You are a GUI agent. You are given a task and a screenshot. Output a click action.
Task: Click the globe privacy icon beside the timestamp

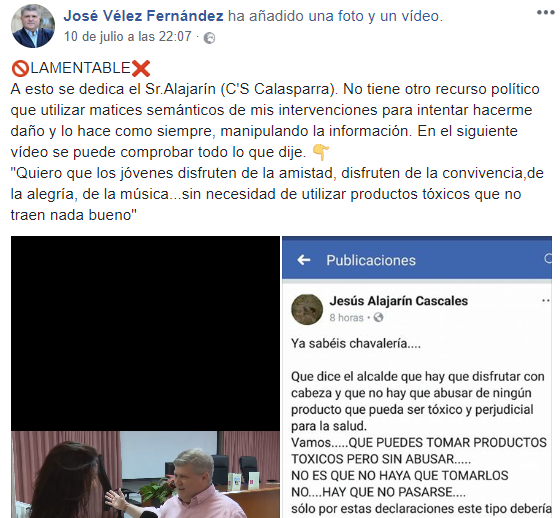pos(209,38)
